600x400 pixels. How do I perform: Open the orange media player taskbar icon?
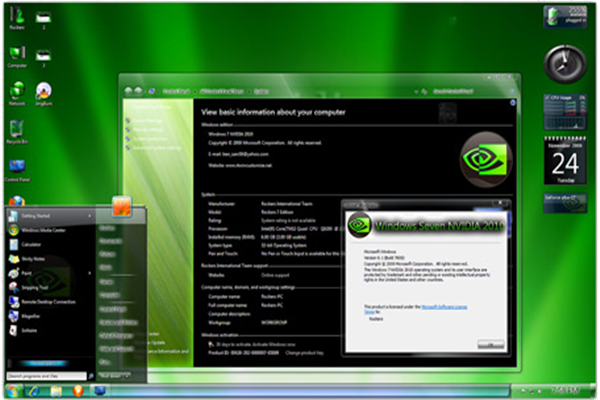coord(78,391)
